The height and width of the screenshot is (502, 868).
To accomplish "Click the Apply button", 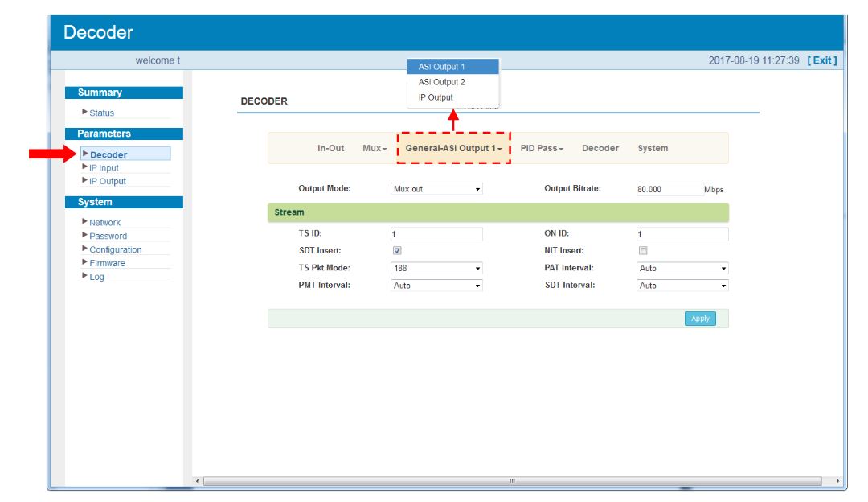I will (700, 319).
